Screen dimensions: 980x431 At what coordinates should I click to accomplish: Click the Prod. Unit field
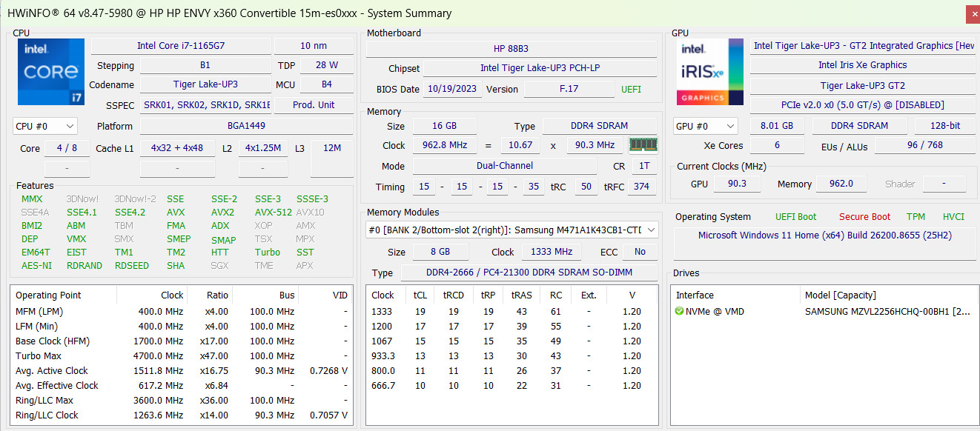point(314,105)
